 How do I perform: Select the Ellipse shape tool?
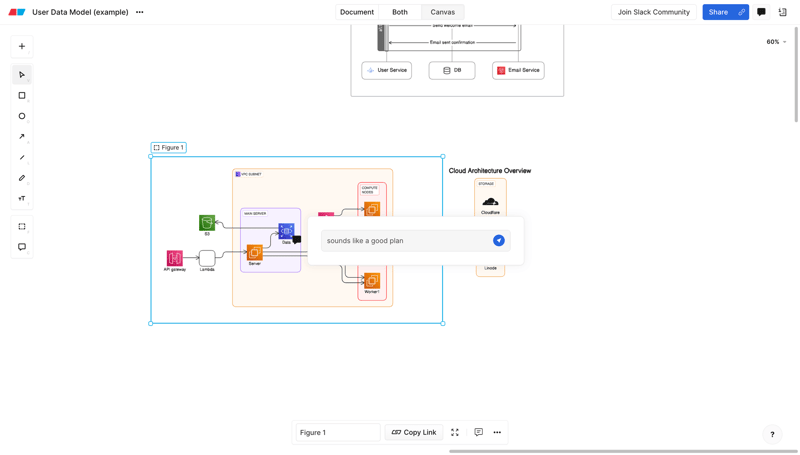tap(22, 116)
